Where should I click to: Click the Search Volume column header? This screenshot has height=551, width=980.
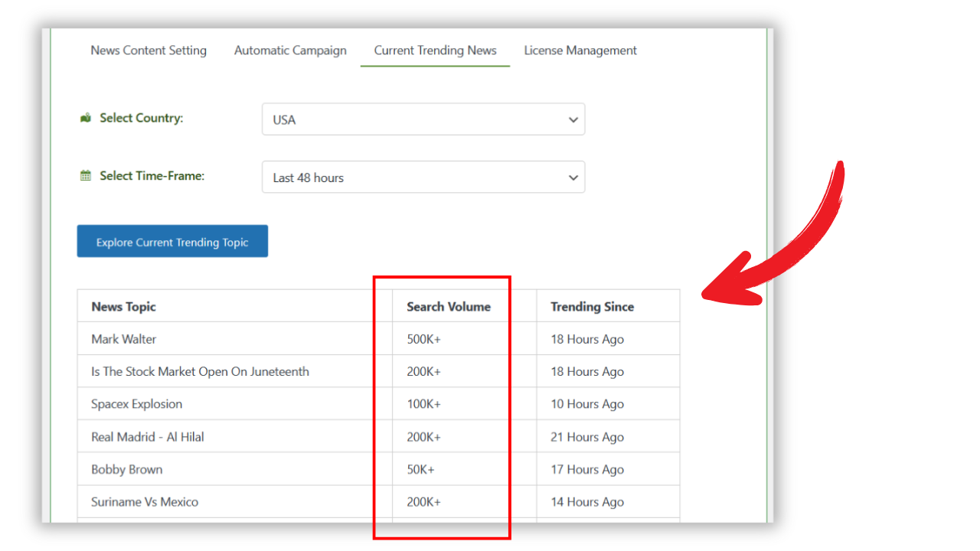pos(449,307)
